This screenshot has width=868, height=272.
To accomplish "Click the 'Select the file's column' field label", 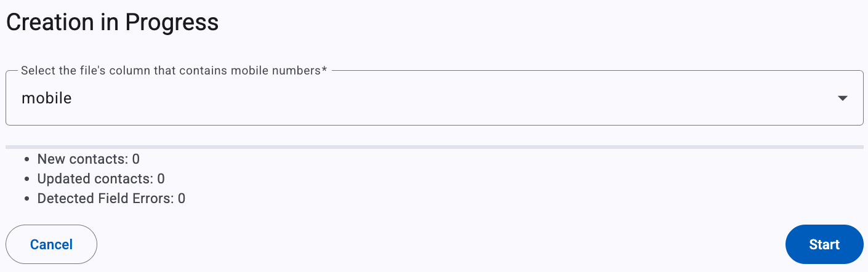I will [174, 70].
